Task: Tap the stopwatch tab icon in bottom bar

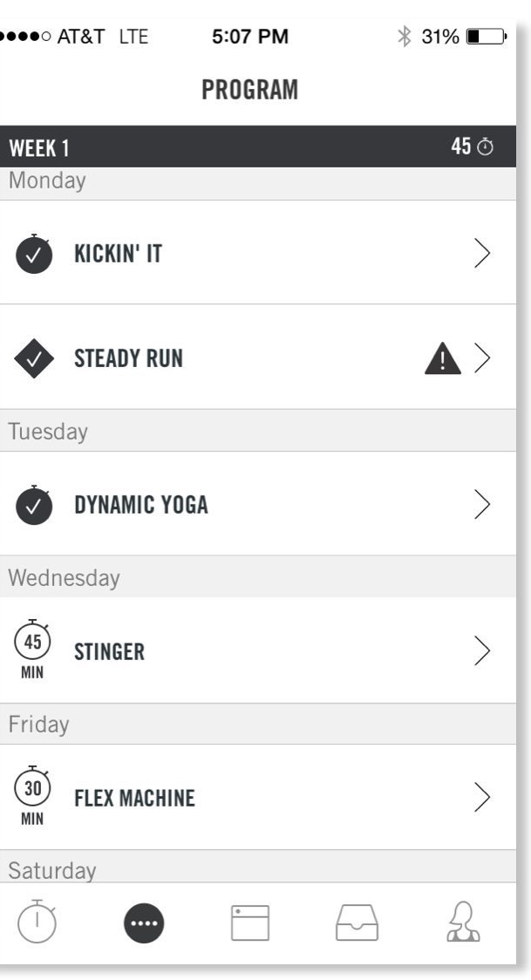Action: 35,922
